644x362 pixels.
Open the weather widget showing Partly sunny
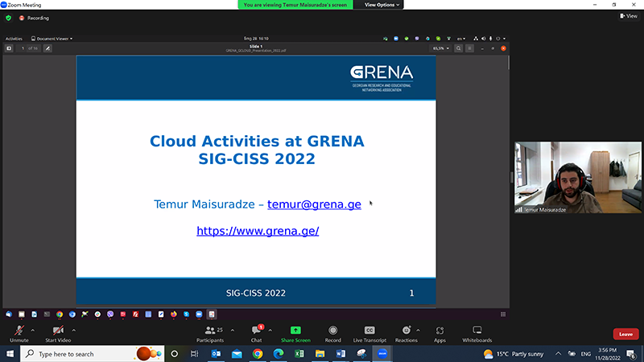[x=514, y=354]
